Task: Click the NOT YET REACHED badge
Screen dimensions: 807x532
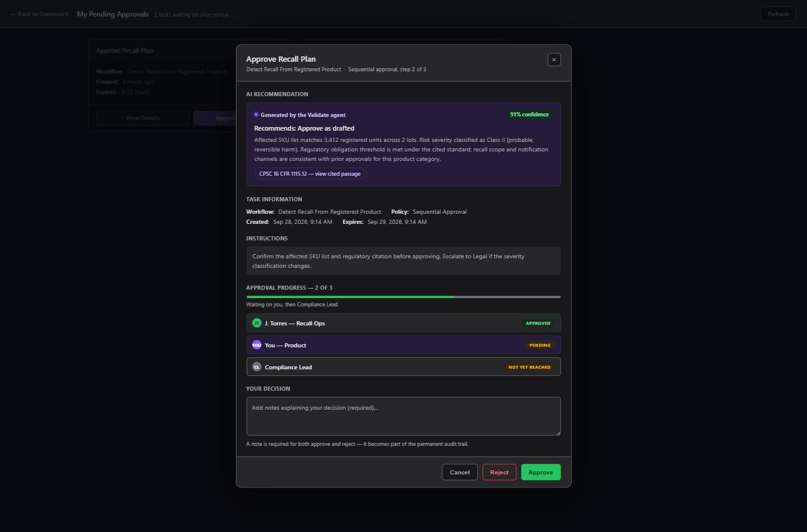Action: pyautogui.click(x=529, y=367)
